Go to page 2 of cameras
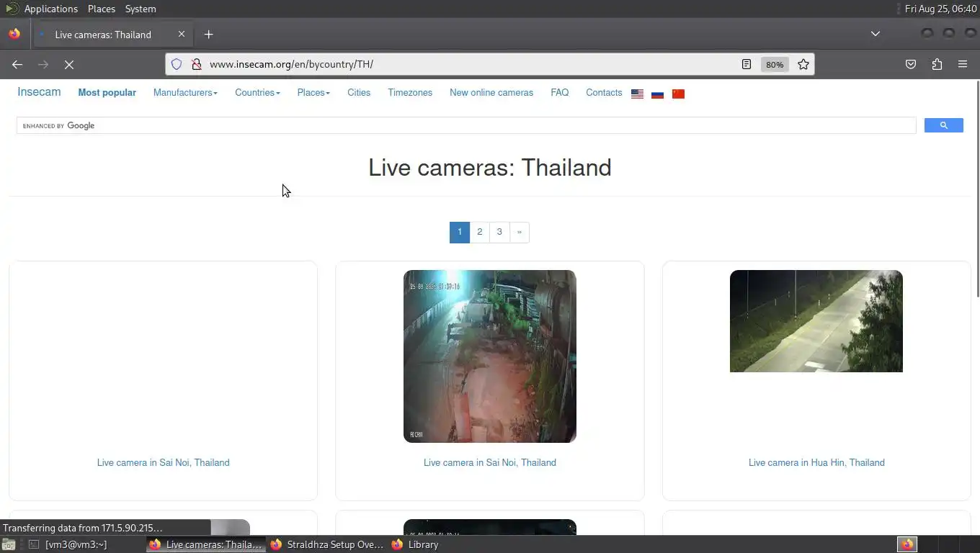Viewport: 980px width, 553px height. pyautogui.click(x=479, y=232)
